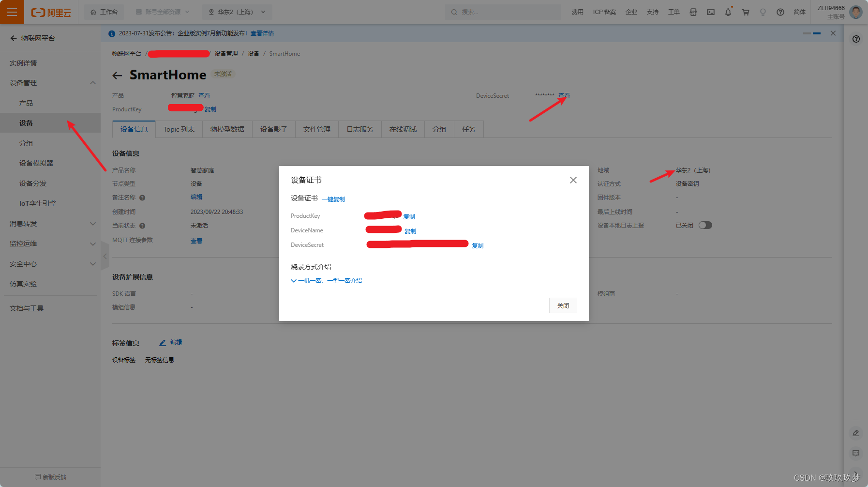
Task: Open the right panel feedback chat icon
Action: 856,453
